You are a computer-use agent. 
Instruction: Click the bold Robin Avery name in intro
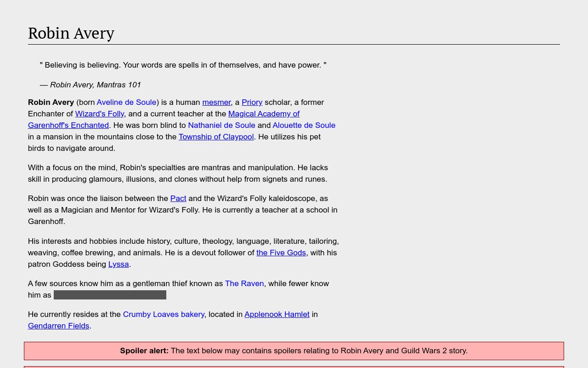51,102
